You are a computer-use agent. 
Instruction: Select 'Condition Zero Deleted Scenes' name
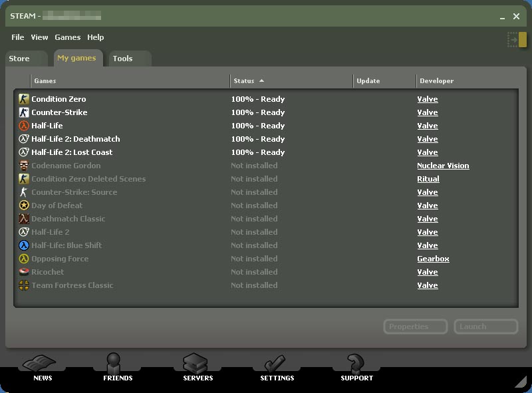click(x=88, y=179)
